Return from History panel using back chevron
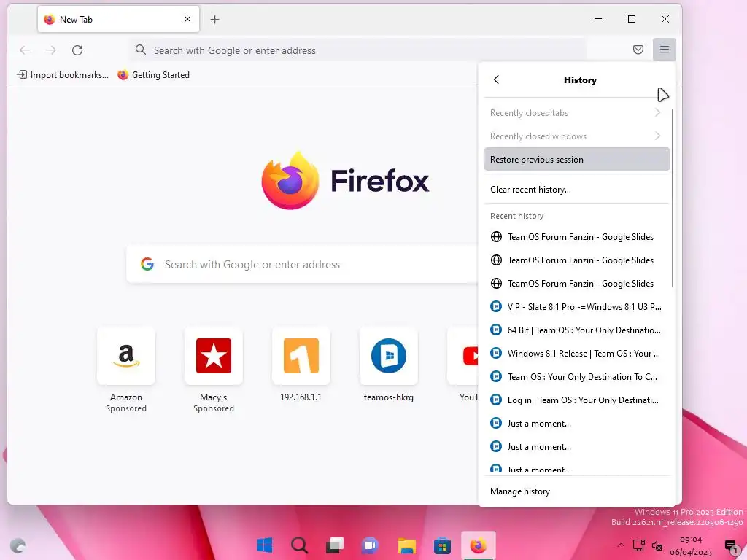This screenshot has height=560, width=747. pos(496,79)
